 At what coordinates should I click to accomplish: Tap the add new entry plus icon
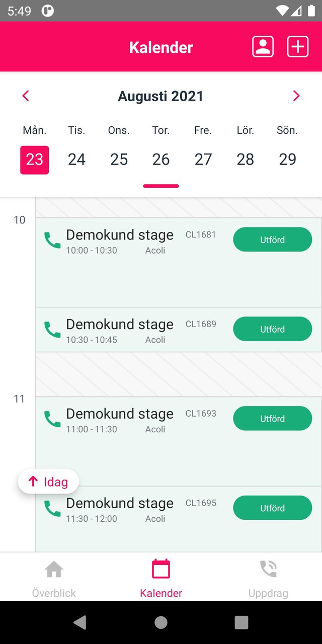click(298, 47)
